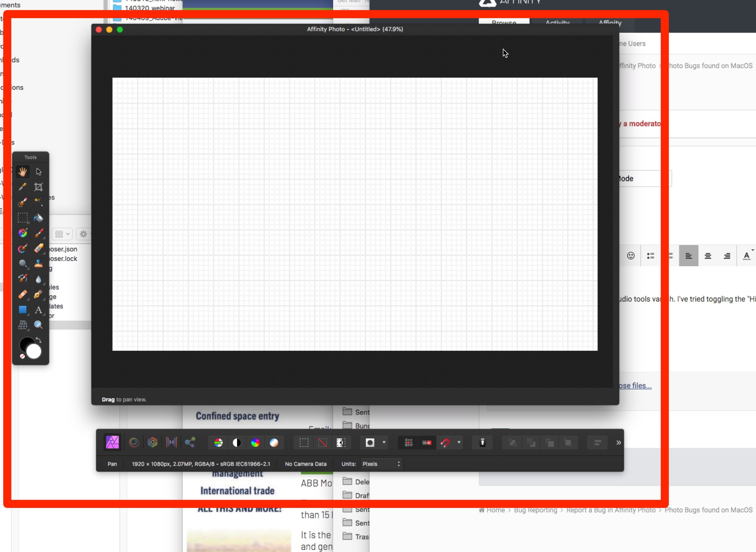Switch to the Develop Persona

click(x=153, y=443)
